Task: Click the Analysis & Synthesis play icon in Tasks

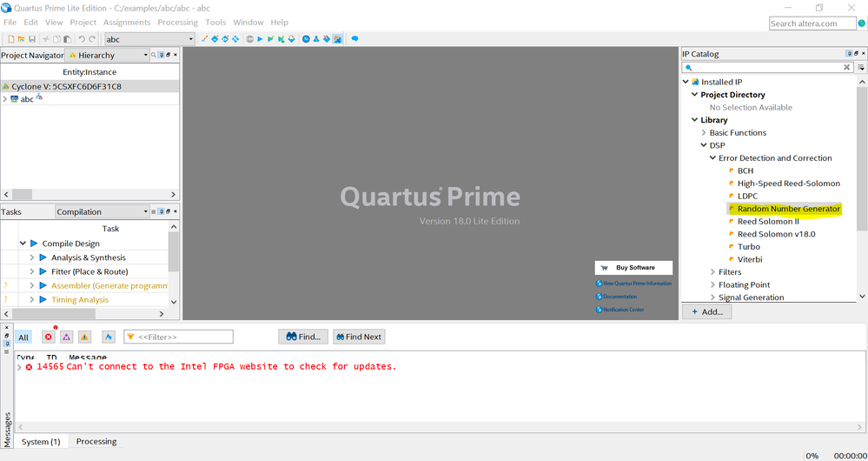Action: (42, 257)
